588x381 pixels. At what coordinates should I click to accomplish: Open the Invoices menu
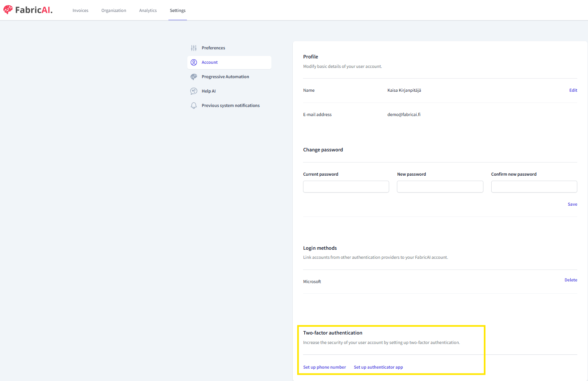coord(80,11)
